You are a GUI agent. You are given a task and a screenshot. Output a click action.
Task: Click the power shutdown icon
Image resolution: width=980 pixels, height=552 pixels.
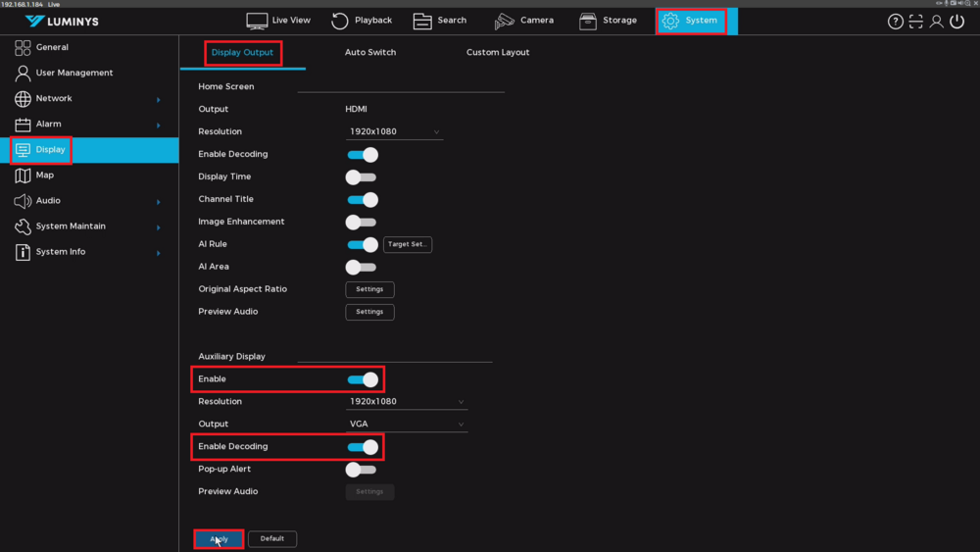pyautogui.click(x=957, y=22)
